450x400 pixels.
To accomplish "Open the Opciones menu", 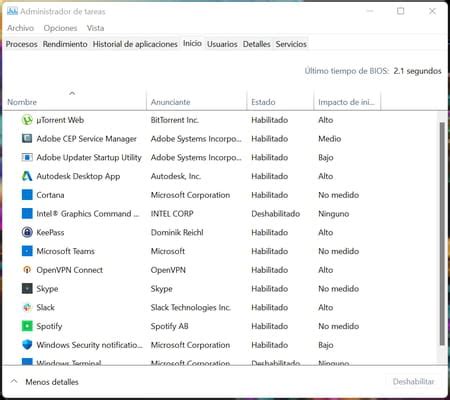I will pyautogui.click(x=60, y=28).
